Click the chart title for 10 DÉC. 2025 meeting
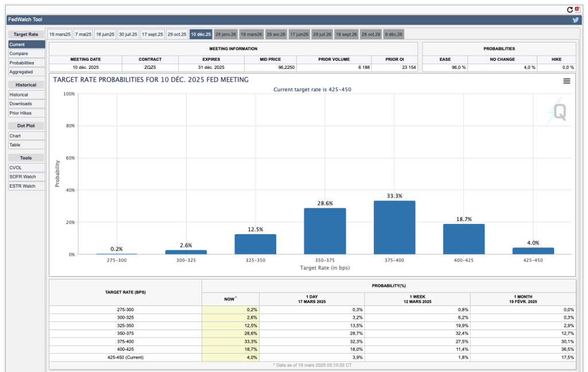 pos(151,80)
